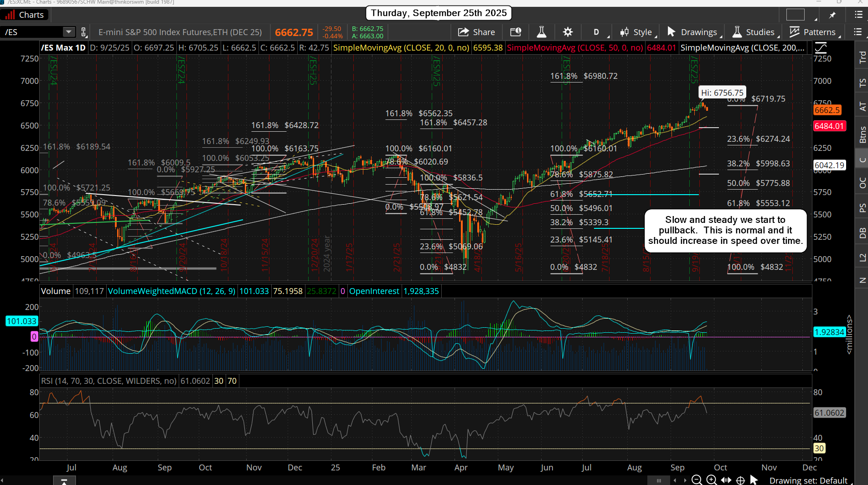Click the Share button
Viewport: 868px width, 485px height.
[x=476, y=32]
